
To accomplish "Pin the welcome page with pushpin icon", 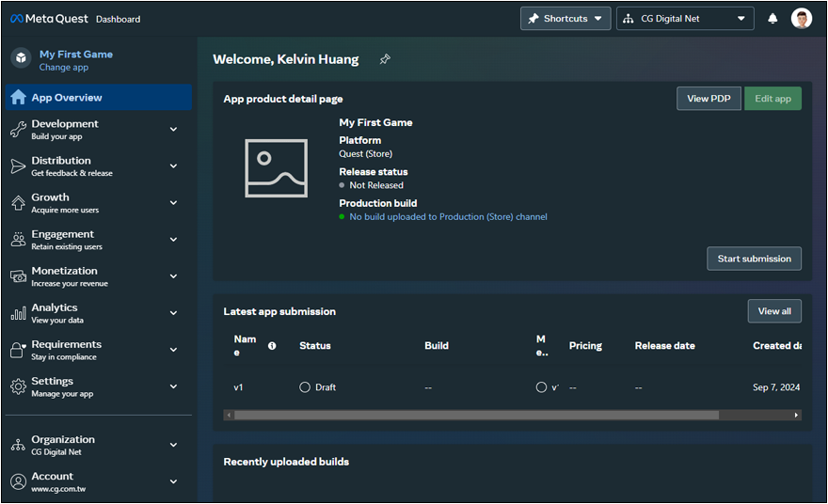I will [385, 59].
